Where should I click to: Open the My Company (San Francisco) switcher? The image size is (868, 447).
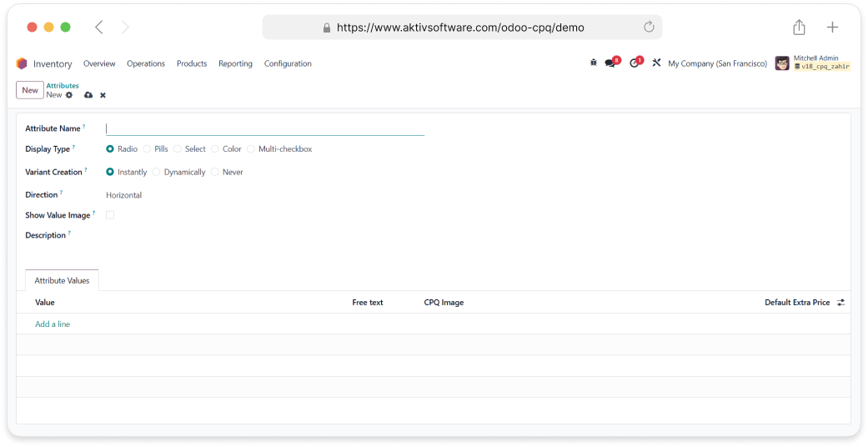(x=717, y=63)
